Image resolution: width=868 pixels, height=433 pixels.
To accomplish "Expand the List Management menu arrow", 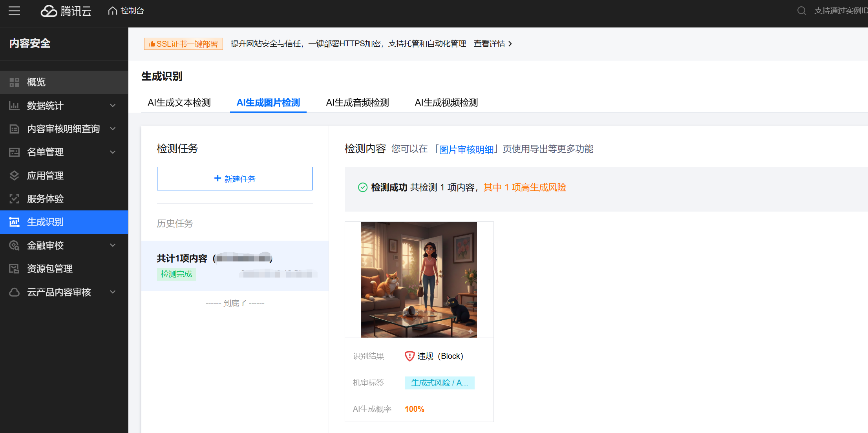I will [x=113, y=152].
